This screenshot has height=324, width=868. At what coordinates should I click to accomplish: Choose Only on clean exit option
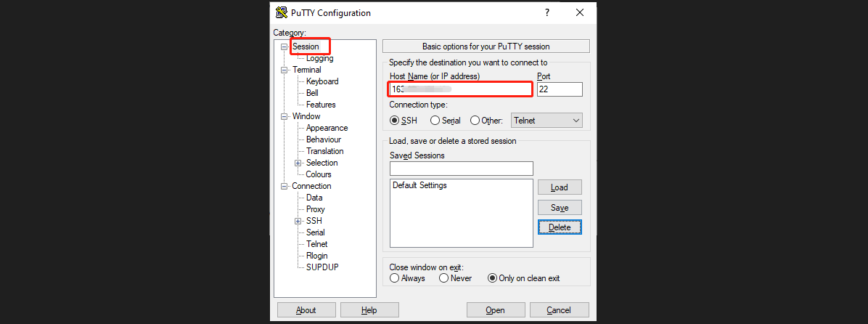pyautogui.click(x=493, y=278)
